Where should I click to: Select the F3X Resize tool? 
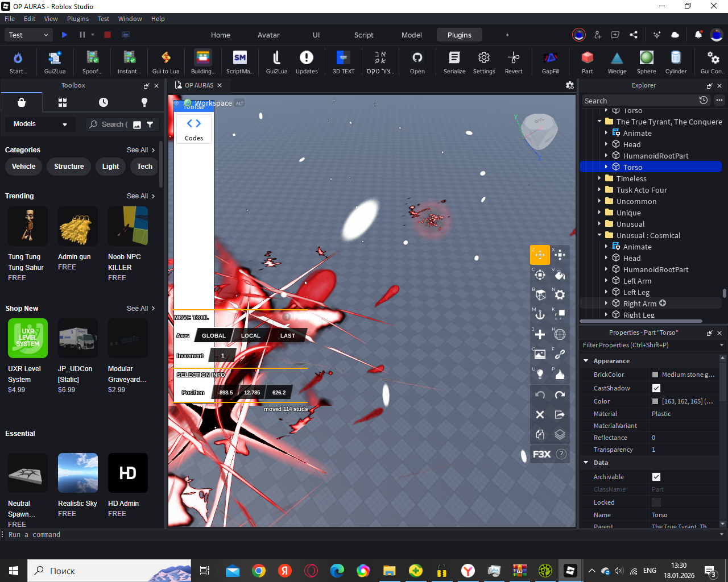click(560, 255)
